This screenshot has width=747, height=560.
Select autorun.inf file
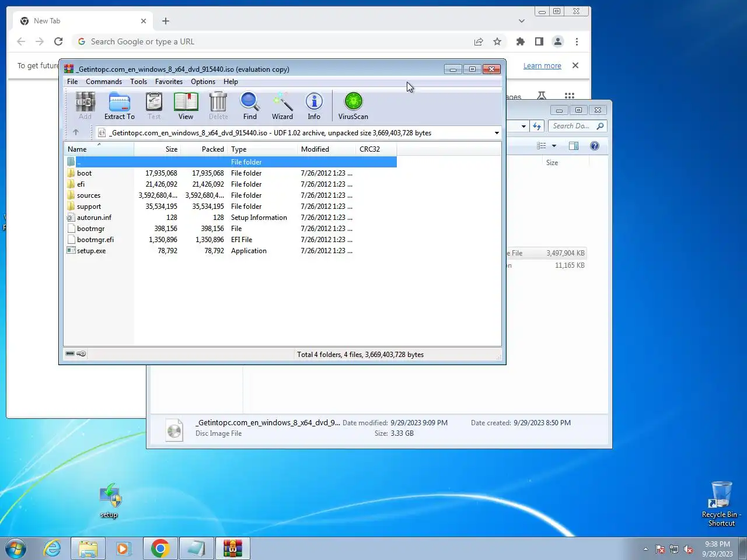click(231, 218)
